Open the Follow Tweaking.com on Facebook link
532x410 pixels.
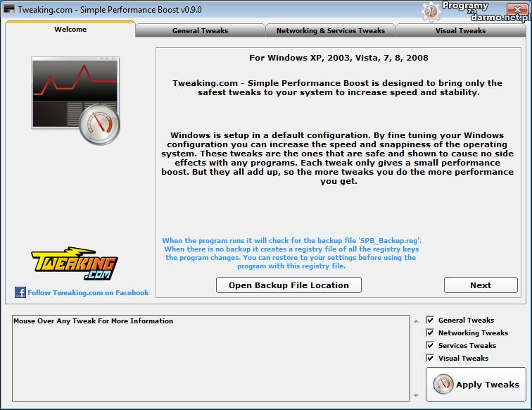click(x=88, y=292)
